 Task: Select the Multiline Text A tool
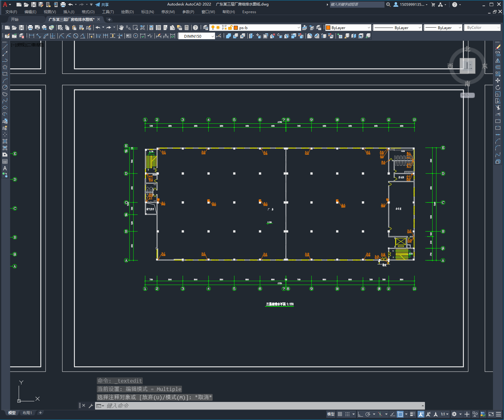5,168
